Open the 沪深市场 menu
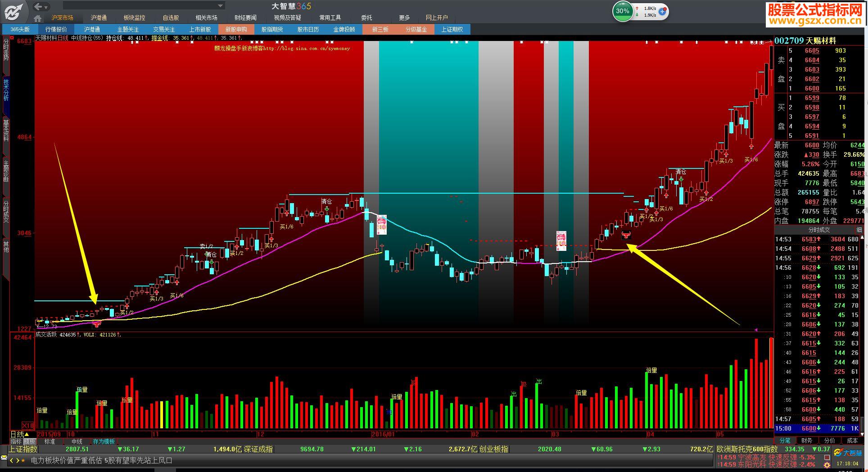Screen dimensions: 868x472 [x=62, y=18]
